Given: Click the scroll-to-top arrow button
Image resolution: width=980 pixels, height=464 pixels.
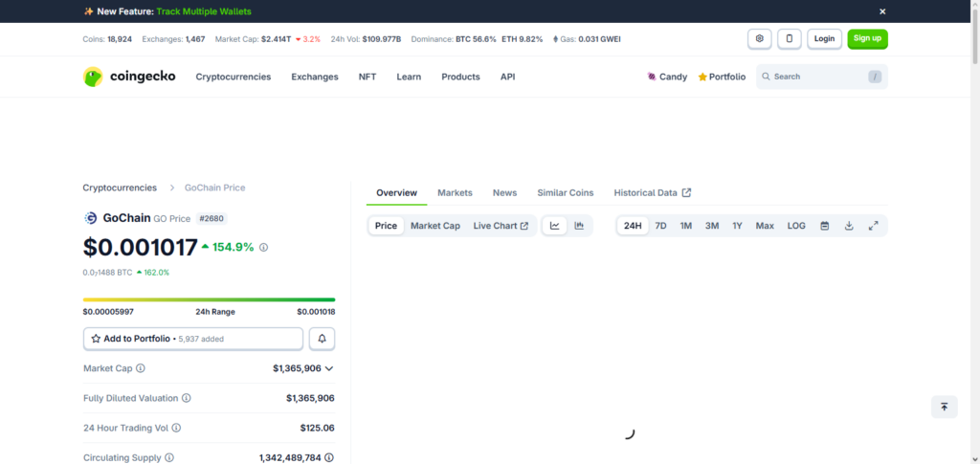Looking at the screenshot, I should (944, 407).
